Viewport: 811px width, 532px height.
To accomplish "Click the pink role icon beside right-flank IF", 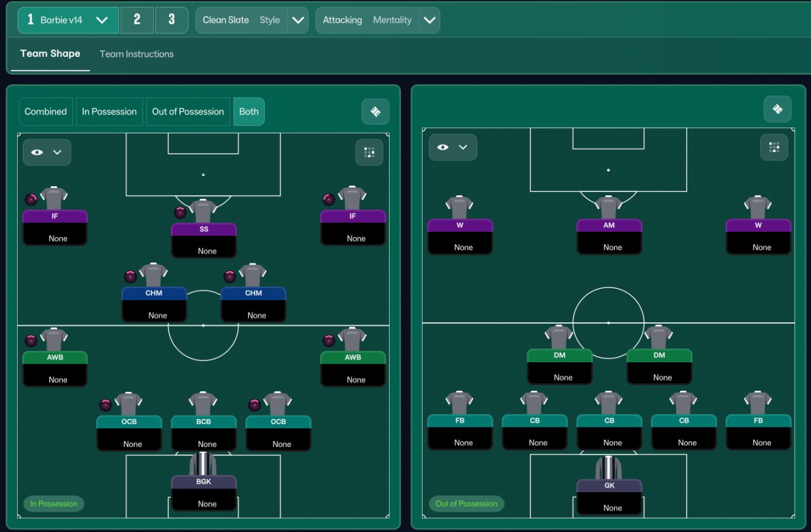I will pos(329,199).
